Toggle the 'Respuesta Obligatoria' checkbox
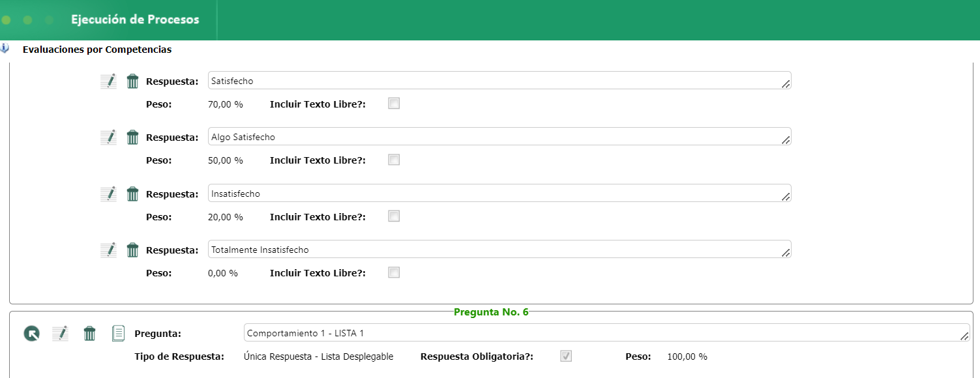 click(567, 356)
